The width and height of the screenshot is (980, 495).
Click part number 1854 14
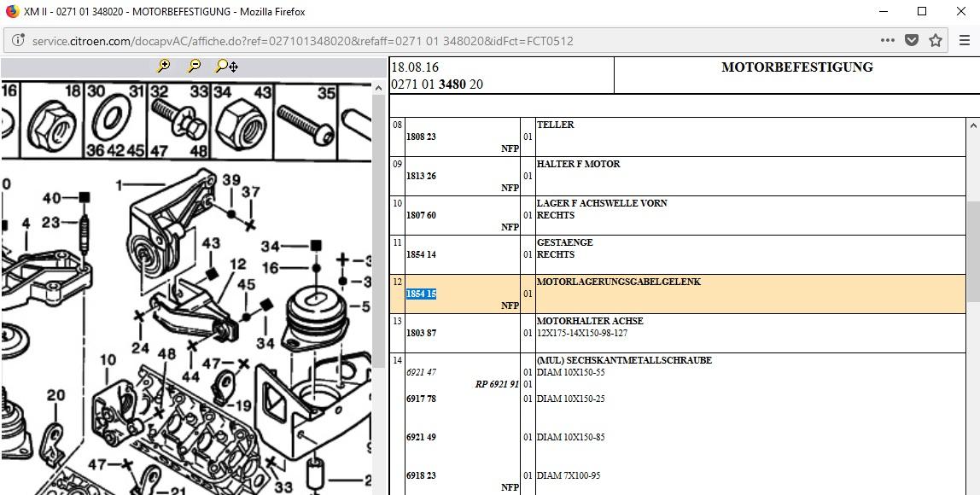click(x=421, y=255)
